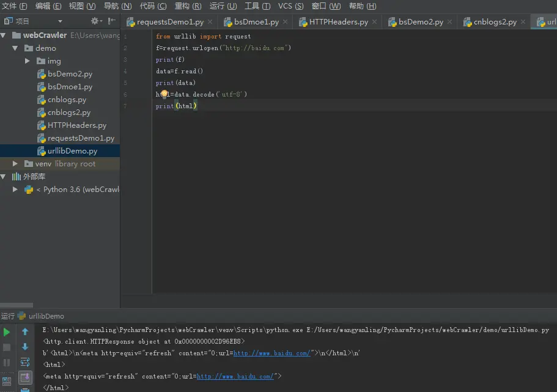Image resolution: width=557 pixels, height=392 pixels.
Task: Click the 外部库 library bars icon
Action: [x=17, y=176]
